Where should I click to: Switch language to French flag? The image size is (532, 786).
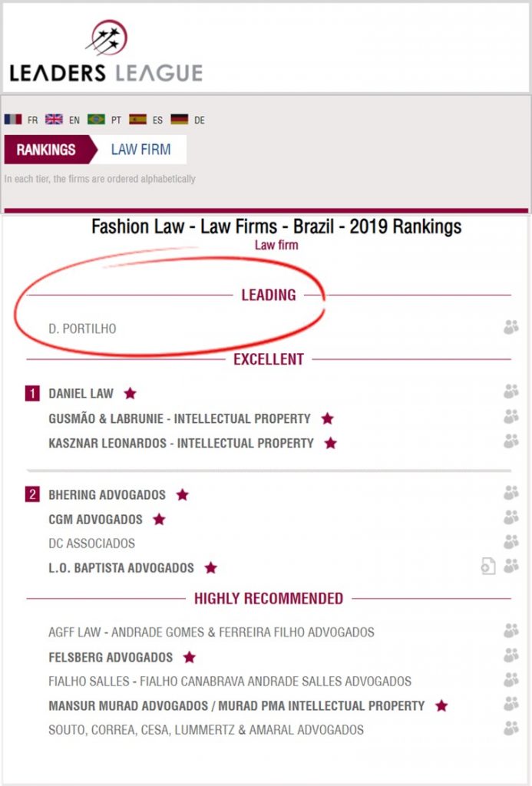13,119
